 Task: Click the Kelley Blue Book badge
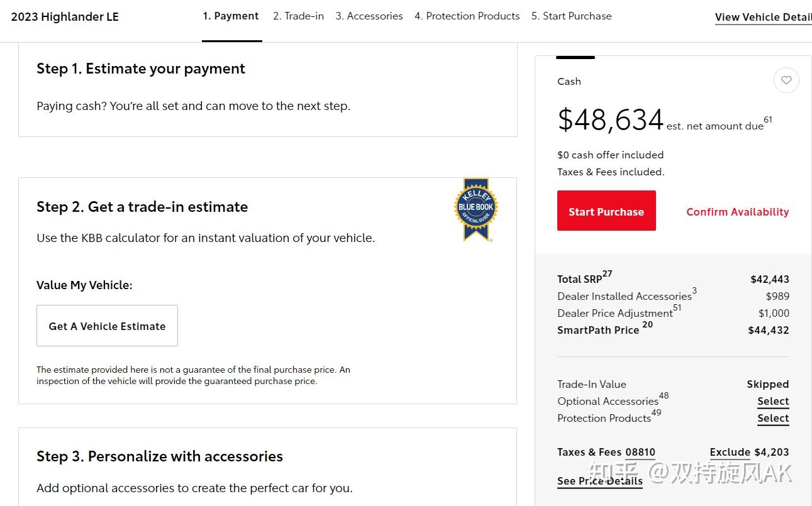click(476, 209)
